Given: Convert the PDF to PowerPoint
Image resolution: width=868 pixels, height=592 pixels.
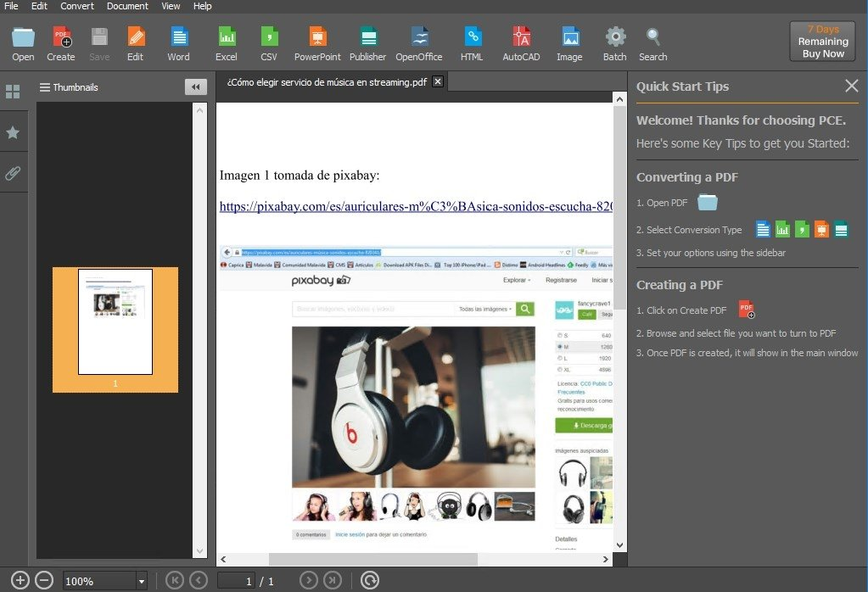Looking at the screenshot, I should [317, 44].
